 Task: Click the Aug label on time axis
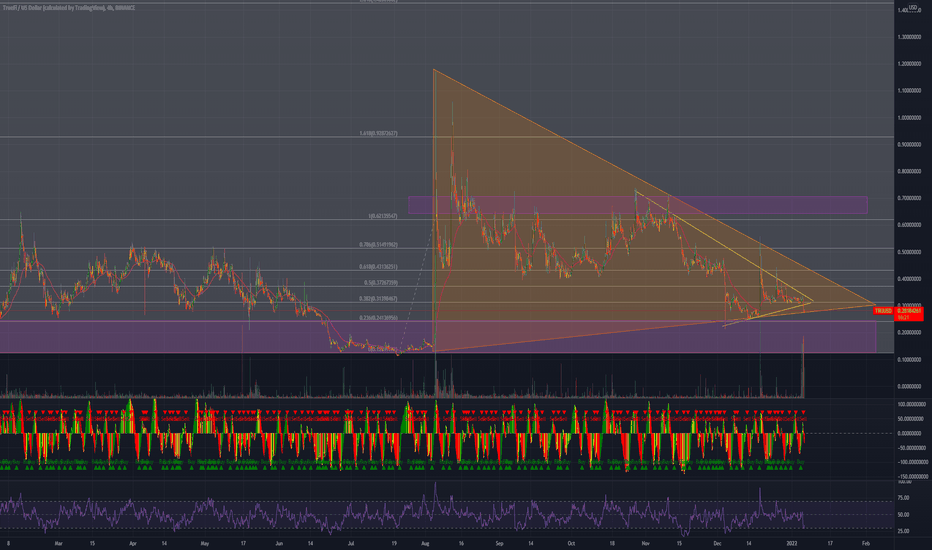coord(425,543)
